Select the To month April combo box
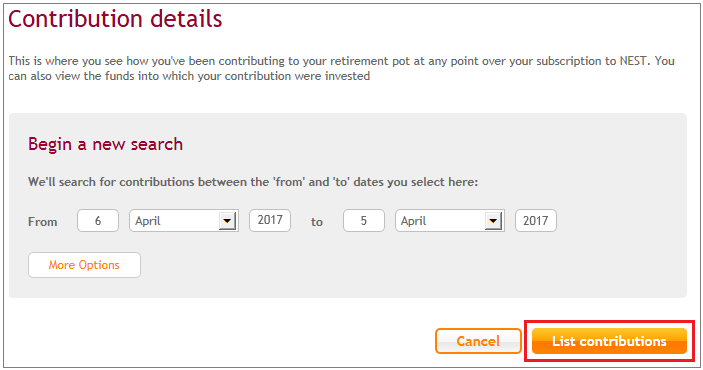Image resolution: width=703 pixels, height=370 pixels. tap(450, 221)
